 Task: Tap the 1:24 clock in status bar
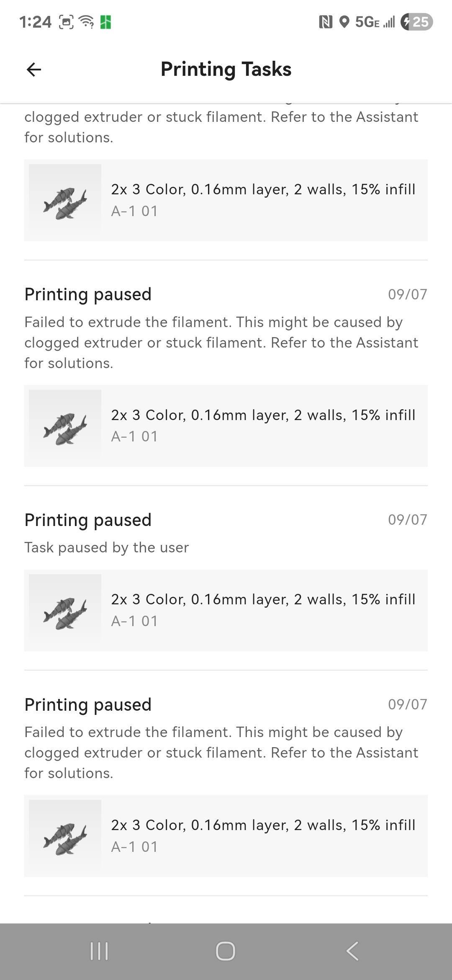36,22
